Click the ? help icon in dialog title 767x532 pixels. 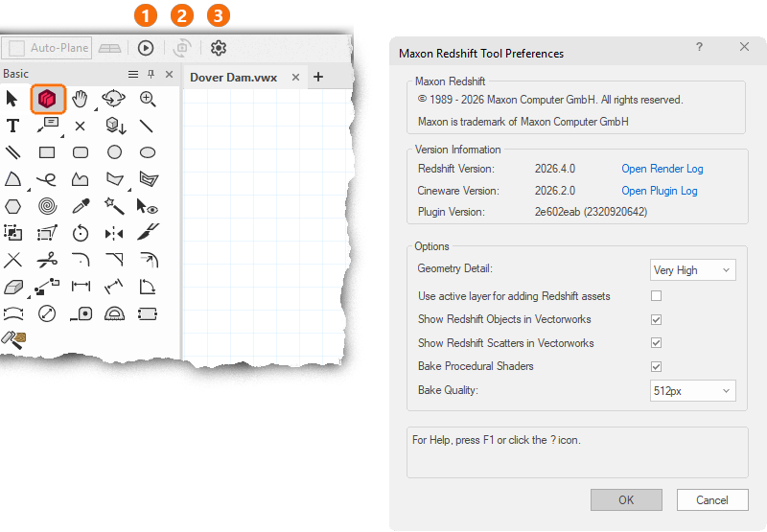(700, 47)
